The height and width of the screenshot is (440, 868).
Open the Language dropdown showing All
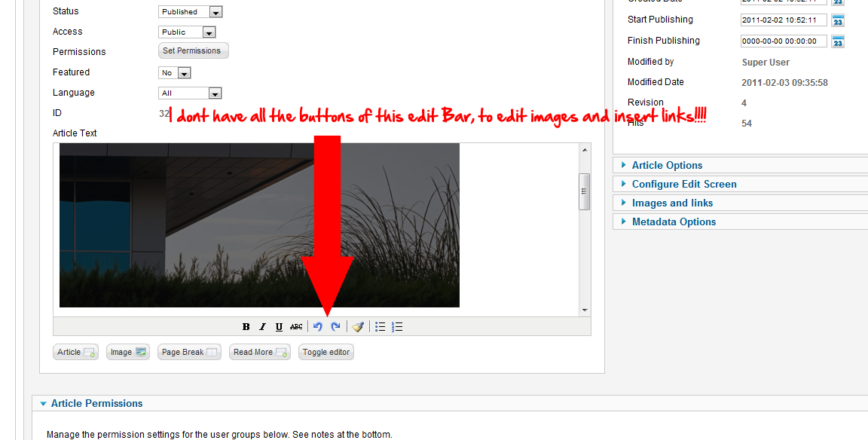point(190,93)
